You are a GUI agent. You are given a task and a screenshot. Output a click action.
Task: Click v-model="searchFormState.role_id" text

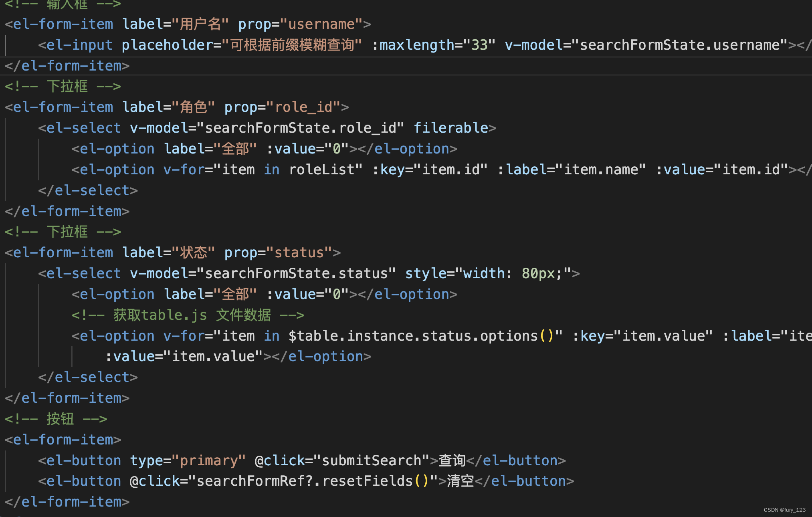(267, 128)
